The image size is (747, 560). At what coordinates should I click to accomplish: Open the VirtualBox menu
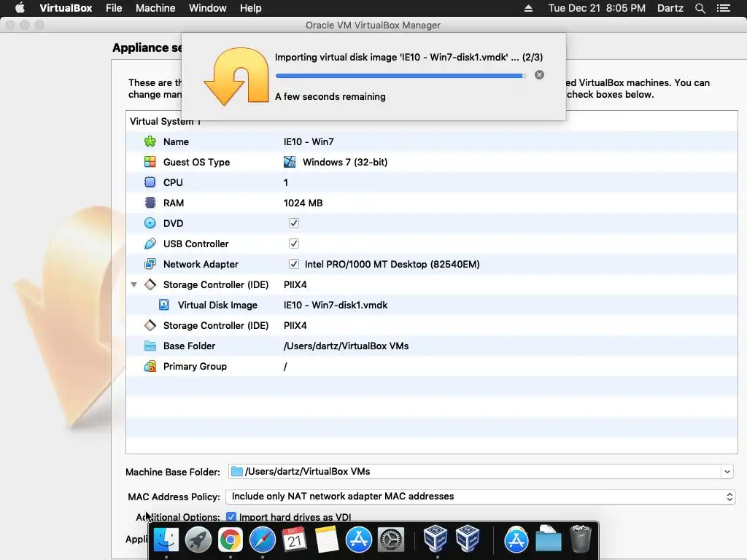coord(66,8)
